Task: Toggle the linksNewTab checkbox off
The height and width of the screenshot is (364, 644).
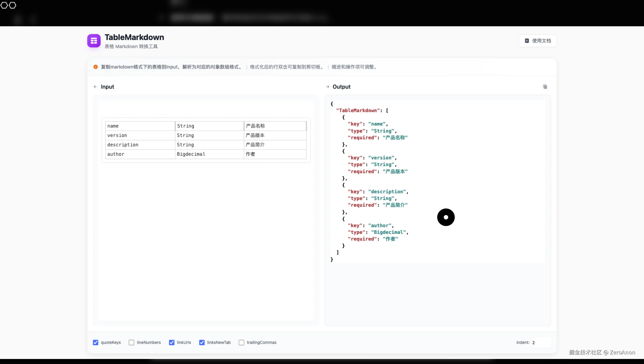Action: click(202, 343)
